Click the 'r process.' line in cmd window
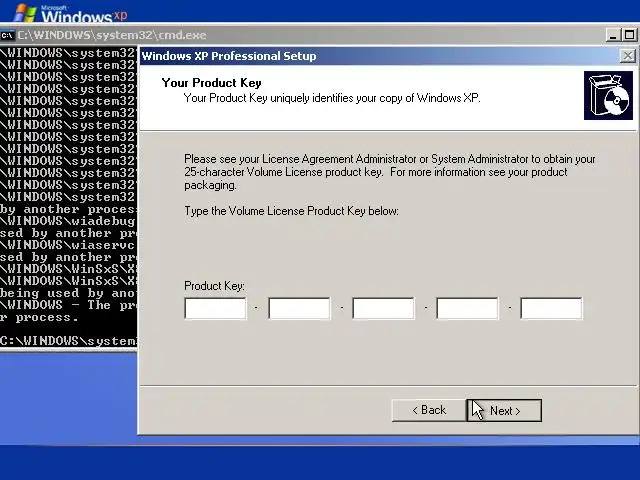640x480 pixels. [x=39, y=317]
